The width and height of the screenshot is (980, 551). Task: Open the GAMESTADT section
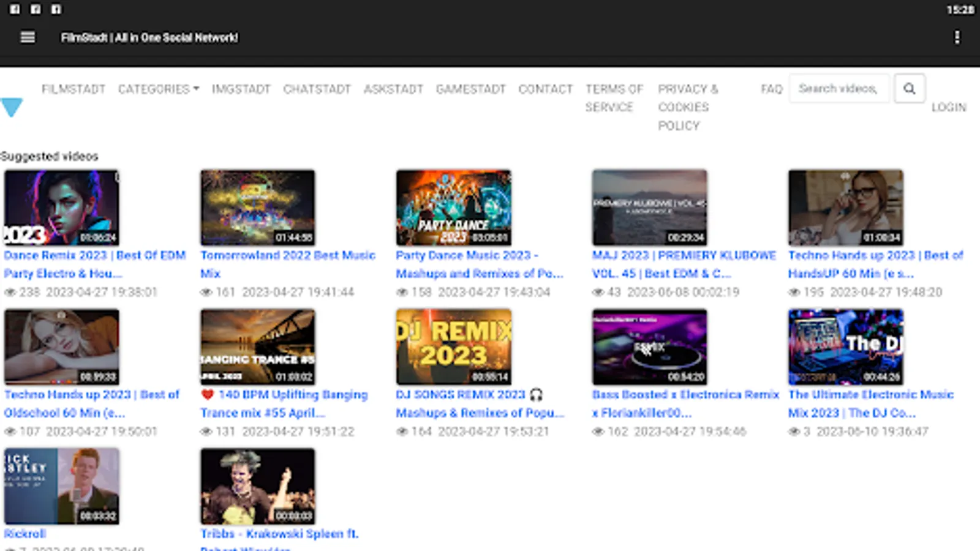[x=470, y=89]
